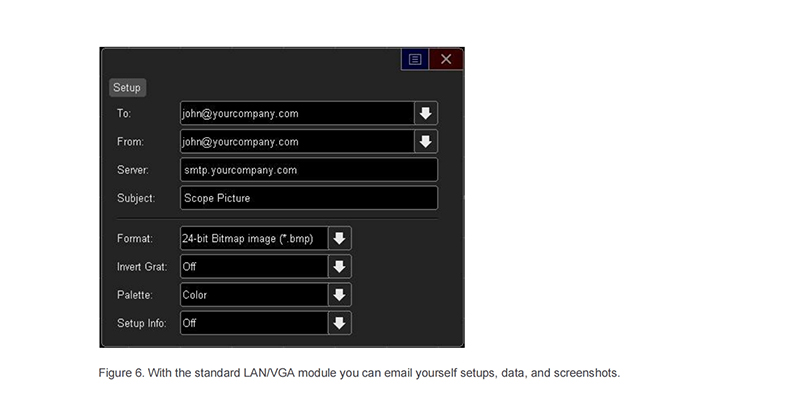Viewport: 800px width, 417px height.
Task: Open the Format dropdown arrow
Action: pos(339,238)
